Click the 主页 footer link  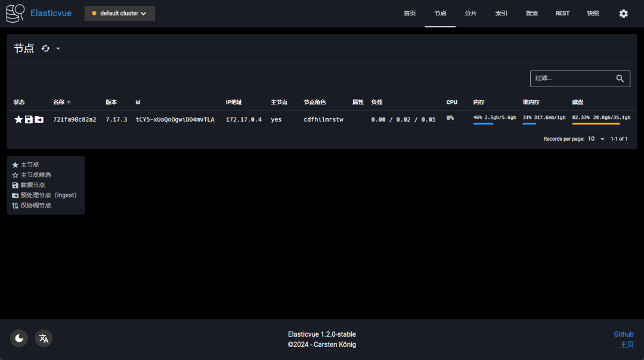click(x=627, y=344)
